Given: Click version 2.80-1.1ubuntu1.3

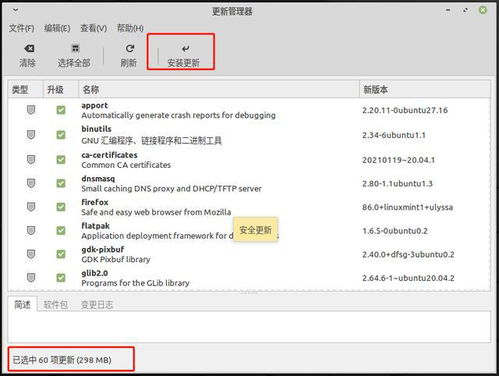Looking at the screenshot, I should (x=397, y=184).
